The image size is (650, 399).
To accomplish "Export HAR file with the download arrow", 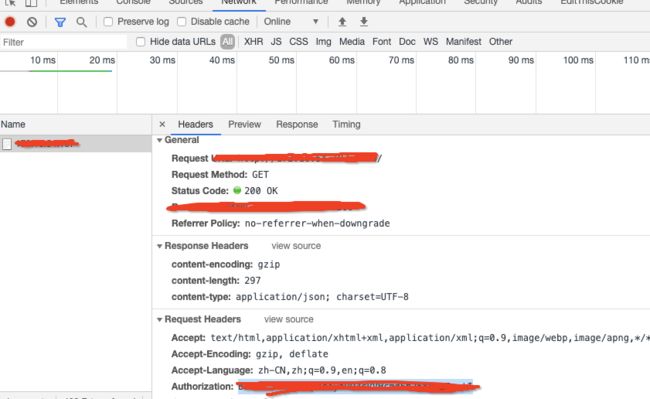I will 364,22.
